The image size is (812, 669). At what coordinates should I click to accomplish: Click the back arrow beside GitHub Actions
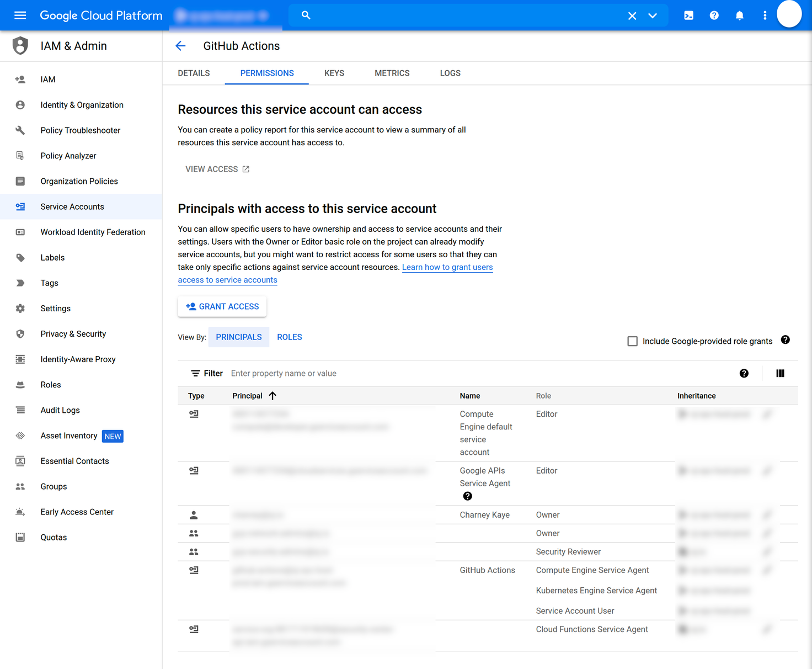(x=180, y=46)
